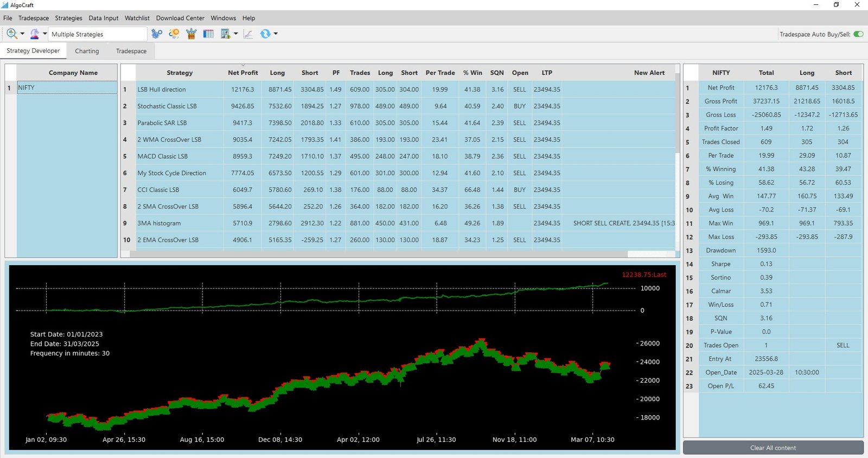Open the Tradespace tab
Viewport: 868px width, 458px height.
(131, 51)
